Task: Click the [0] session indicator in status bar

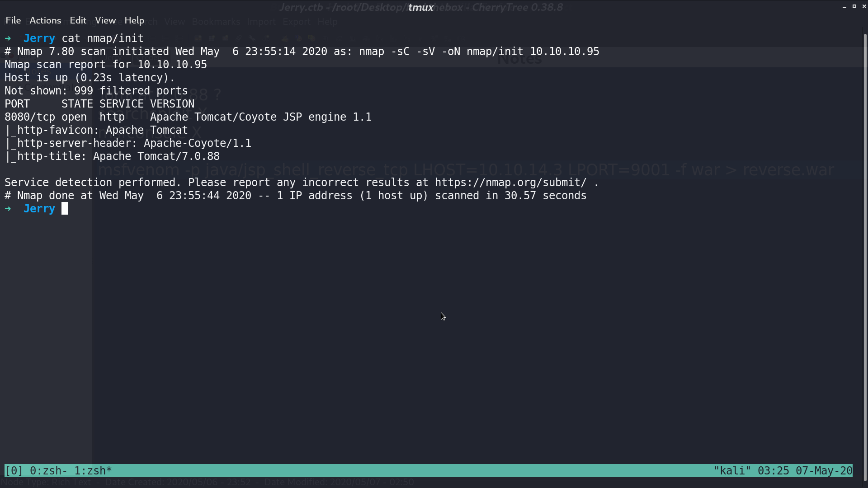Action: [x=14, y=471]
